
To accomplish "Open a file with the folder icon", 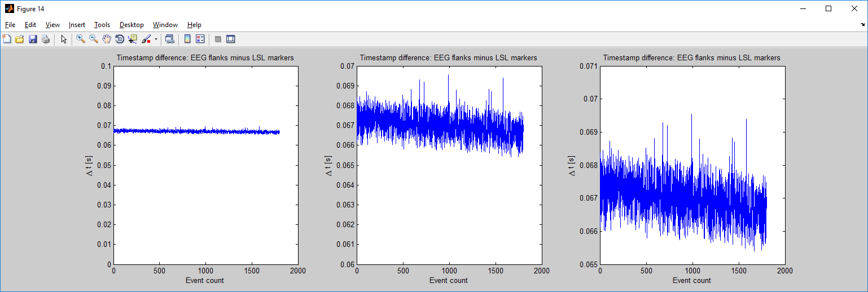I will point(20,39).
